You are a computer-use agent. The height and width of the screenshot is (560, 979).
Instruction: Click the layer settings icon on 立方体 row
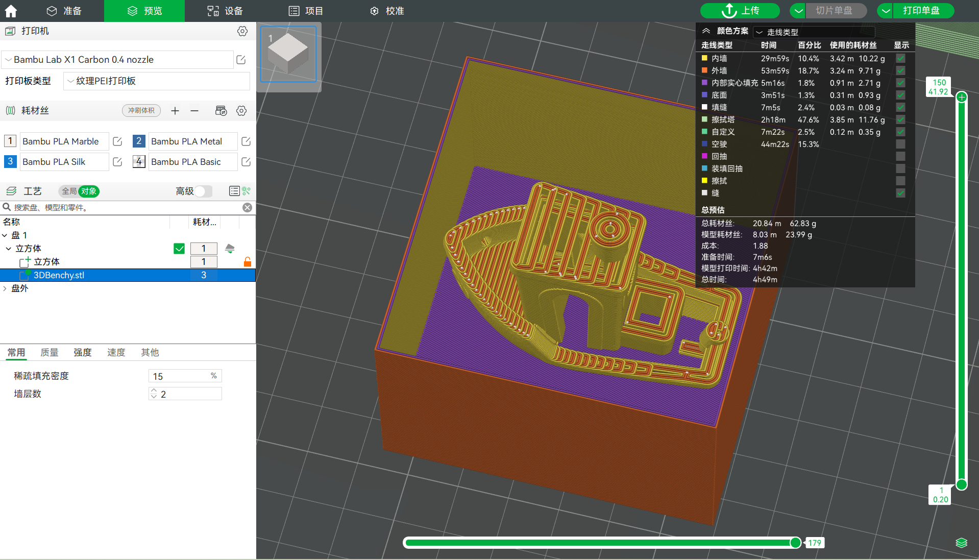pos(230,249)
